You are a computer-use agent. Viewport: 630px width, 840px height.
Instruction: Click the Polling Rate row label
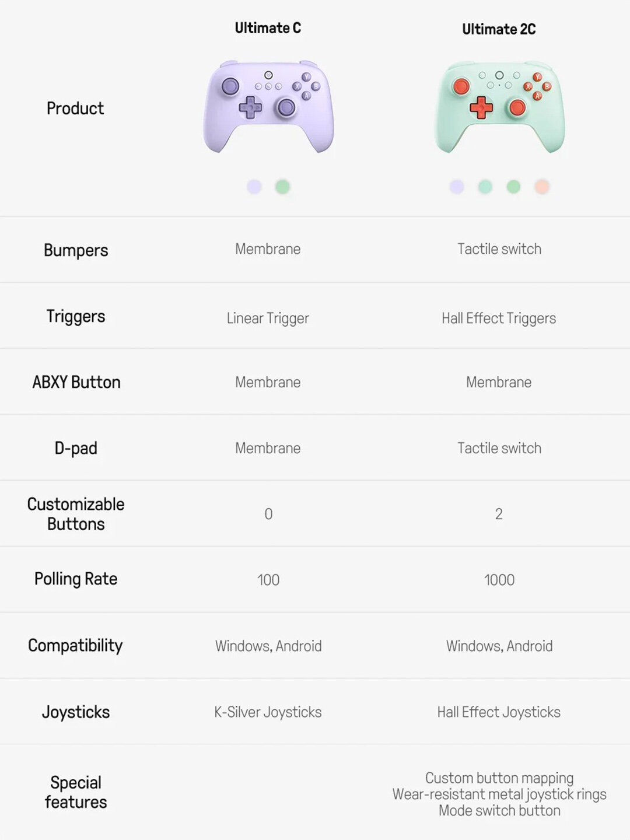click(x=76, y=579)
